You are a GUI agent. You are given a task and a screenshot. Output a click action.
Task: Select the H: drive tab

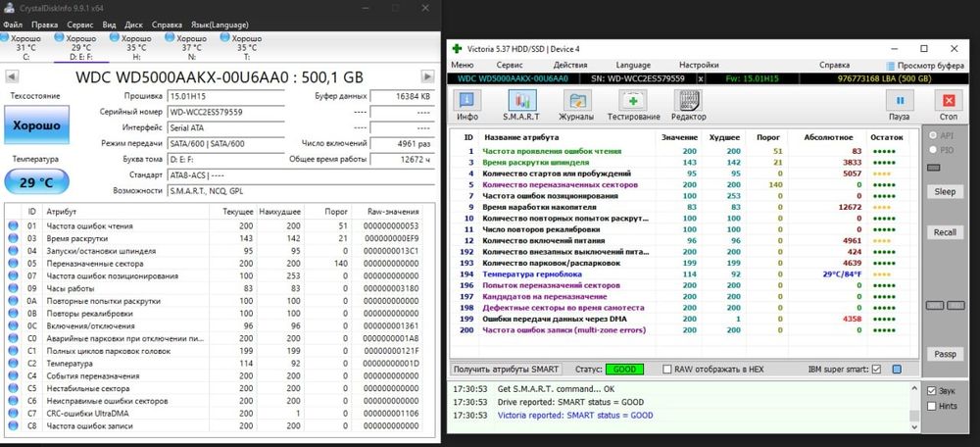click(136, 47)
